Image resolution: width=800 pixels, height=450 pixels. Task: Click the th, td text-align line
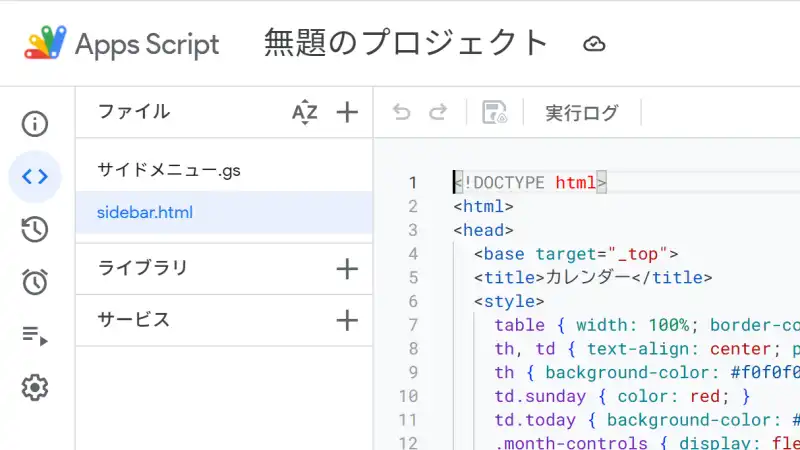tap(647, 349)
